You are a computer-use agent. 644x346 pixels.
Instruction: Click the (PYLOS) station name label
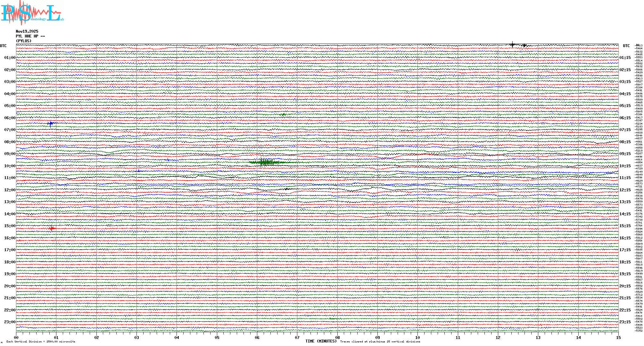click(24, 41)
